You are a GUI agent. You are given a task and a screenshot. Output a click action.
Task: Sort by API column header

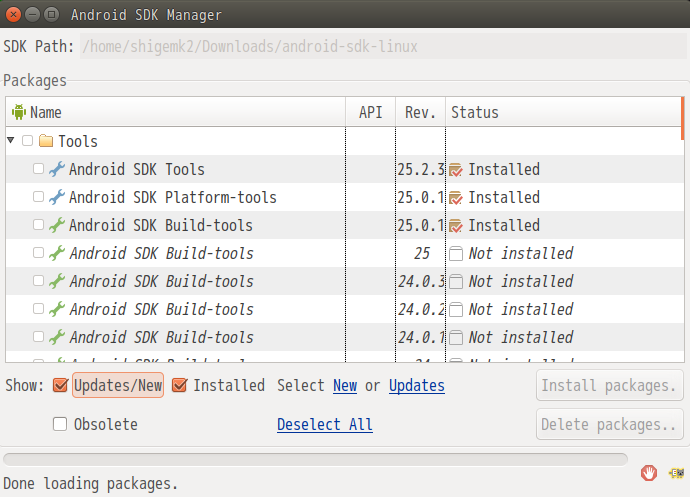(371, 112)
